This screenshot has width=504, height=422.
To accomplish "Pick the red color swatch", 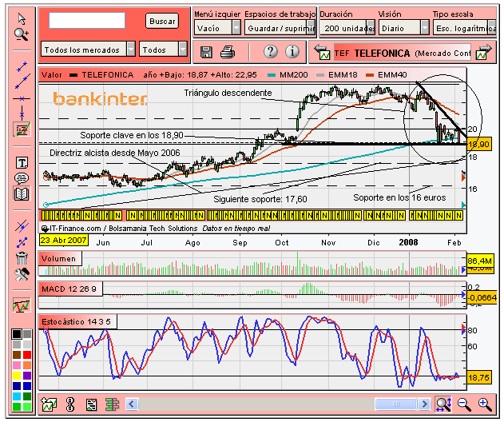I will pos(27,355).
